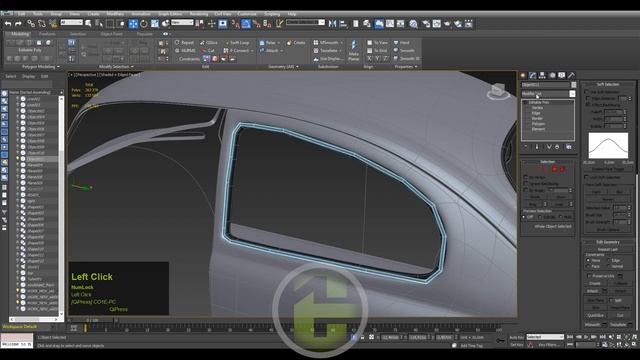Open the Rendering menu
Screen dimensions: 640x360
pos(198,14)
